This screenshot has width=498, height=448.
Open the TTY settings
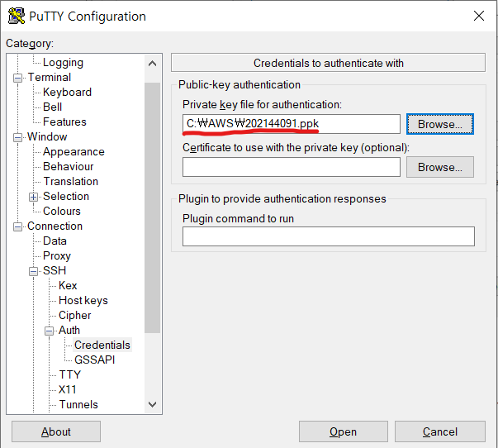(x=70, y=375)
